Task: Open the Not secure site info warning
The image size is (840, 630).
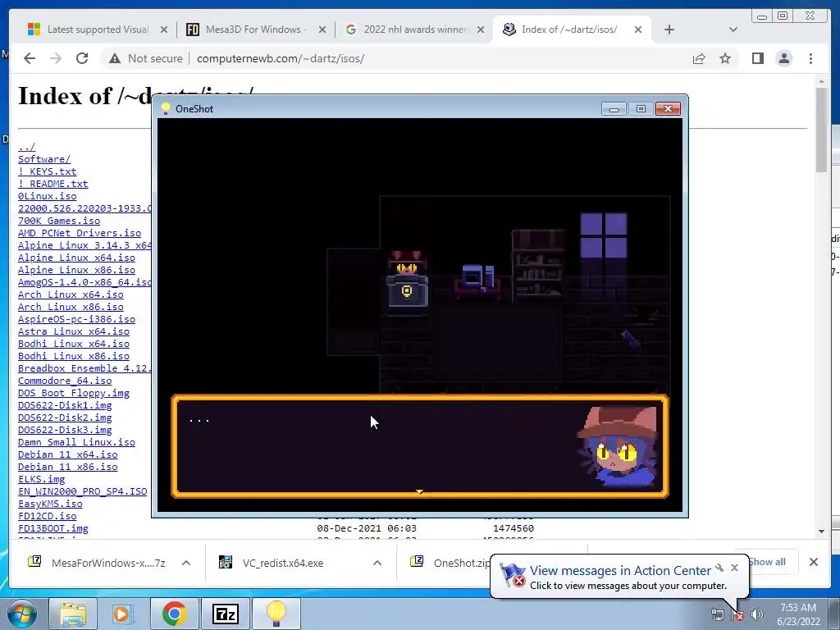Action: tap(145, 58)
